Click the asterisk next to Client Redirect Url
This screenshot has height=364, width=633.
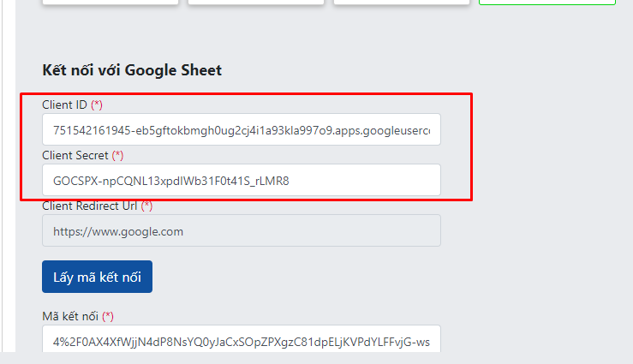point(147,206)
